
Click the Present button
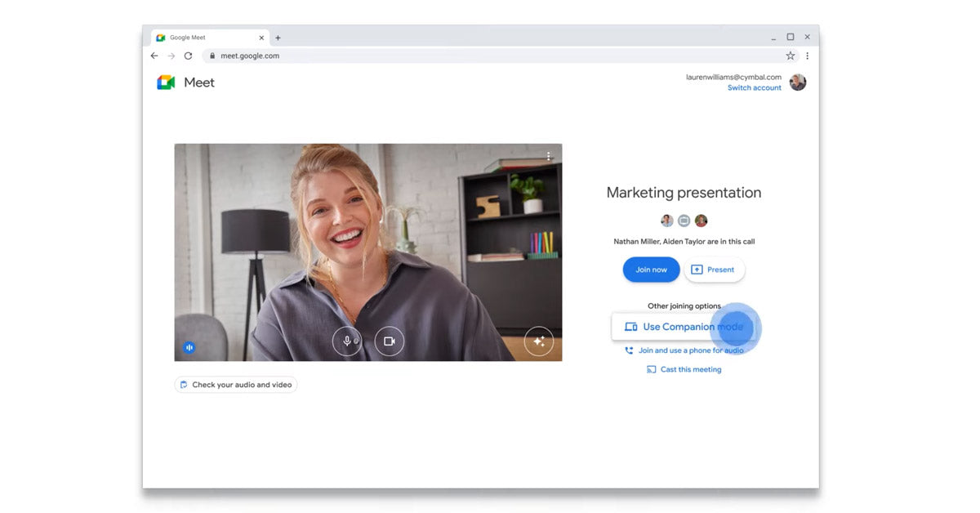[714, 270]
